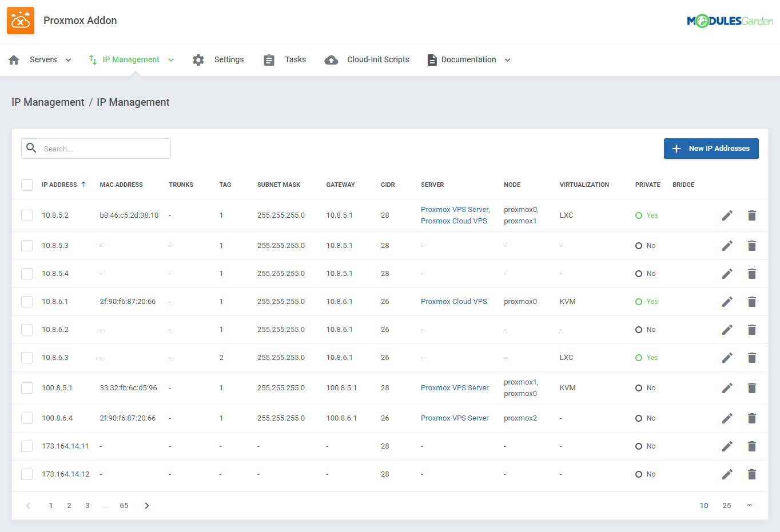Viewport: 780px width, 532px height.
Task: Sort table by IP Address ascending arrow
Action: [83, 184]
